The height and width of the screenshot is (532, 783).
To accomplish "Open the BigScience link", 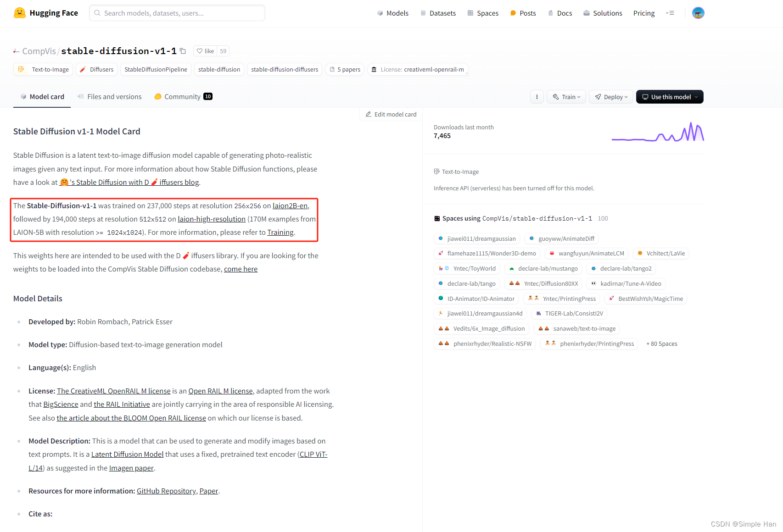I will pyautogui.click(x=61, y=404).
